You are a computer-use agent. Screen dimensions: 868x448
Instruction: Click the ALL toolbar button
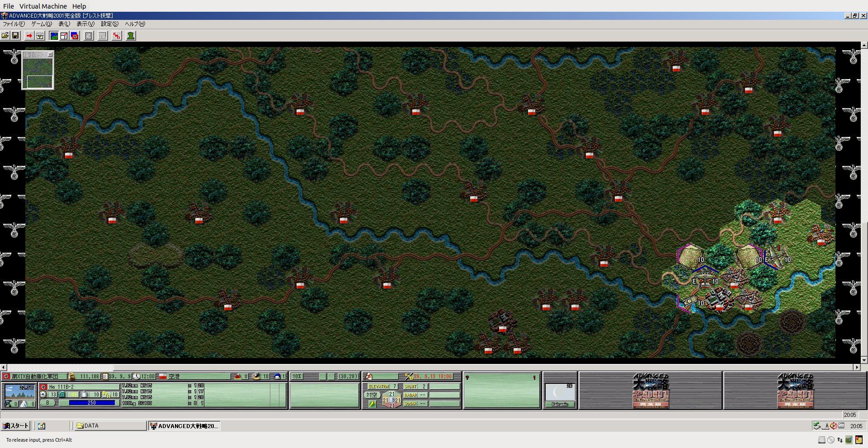103,36
